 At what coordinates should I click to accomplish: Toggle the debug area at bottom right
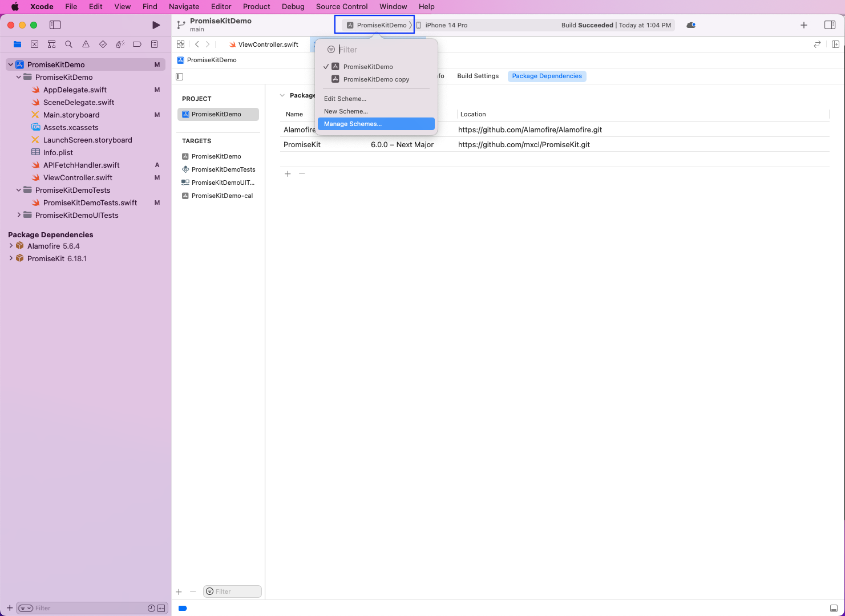tap(834, 608)
